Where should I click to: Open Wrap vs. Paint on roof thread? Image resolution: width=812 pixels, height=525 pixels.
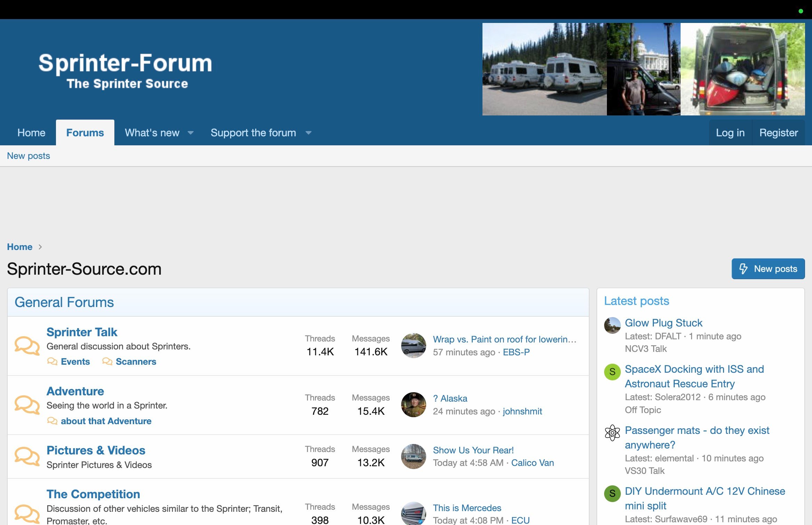click(x=505, y=339)
